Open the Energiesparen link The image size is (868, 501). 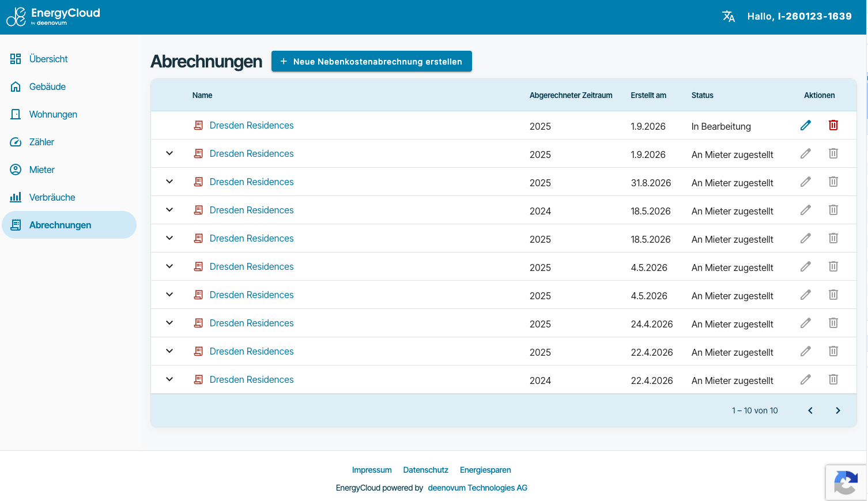(x=485, y=470)
